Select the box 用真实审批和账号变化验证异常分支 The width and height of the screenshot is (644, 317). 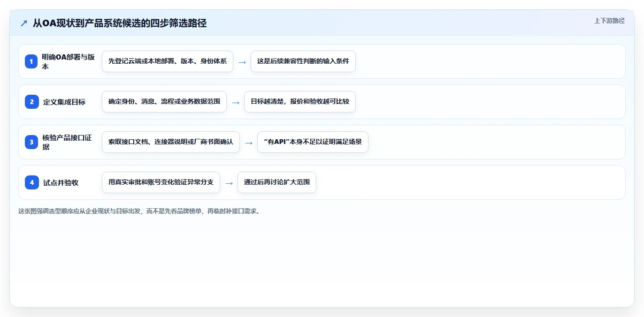click(161, 182)
